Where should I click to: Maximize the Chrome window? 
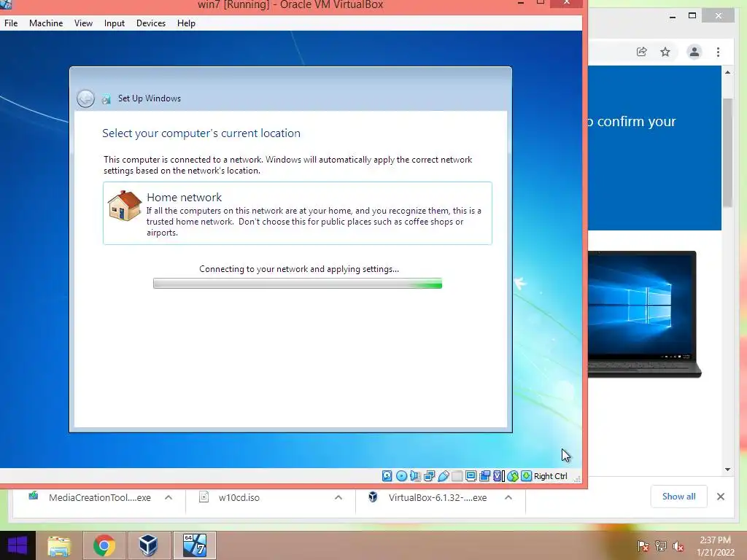click(692, 16)
